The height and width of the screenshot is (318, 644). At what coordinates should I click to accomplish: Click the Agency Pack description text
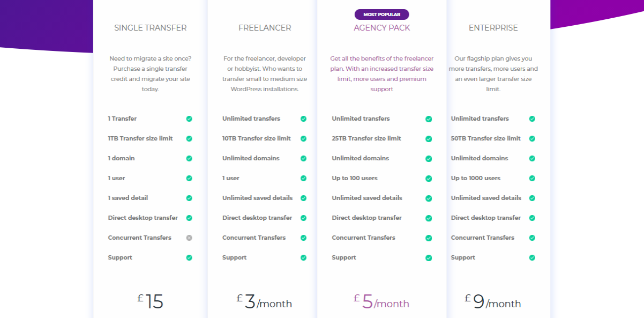pos(381,73)
